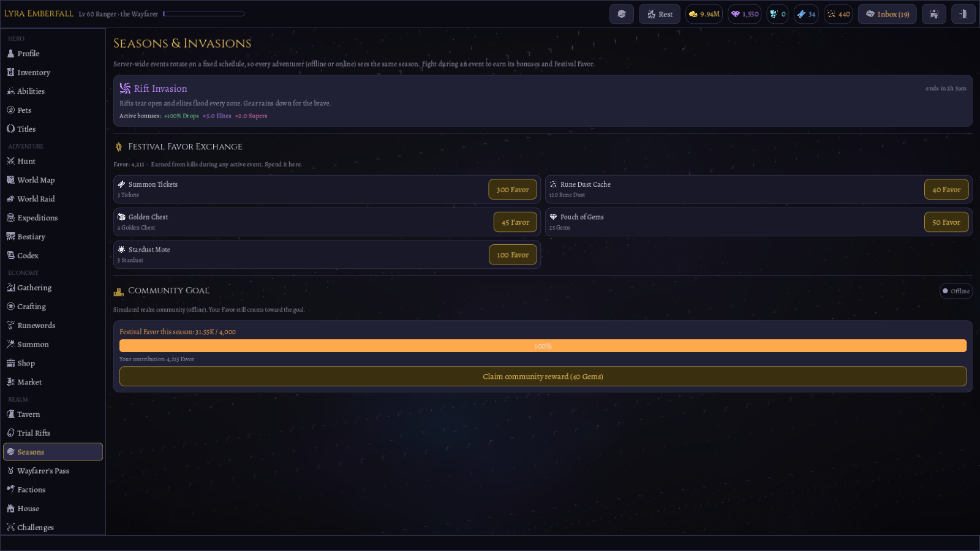Viewport: 980px width, 551px height.
Task: Click the purple gems 1,550 counter
Action: (x=744, y=14)
